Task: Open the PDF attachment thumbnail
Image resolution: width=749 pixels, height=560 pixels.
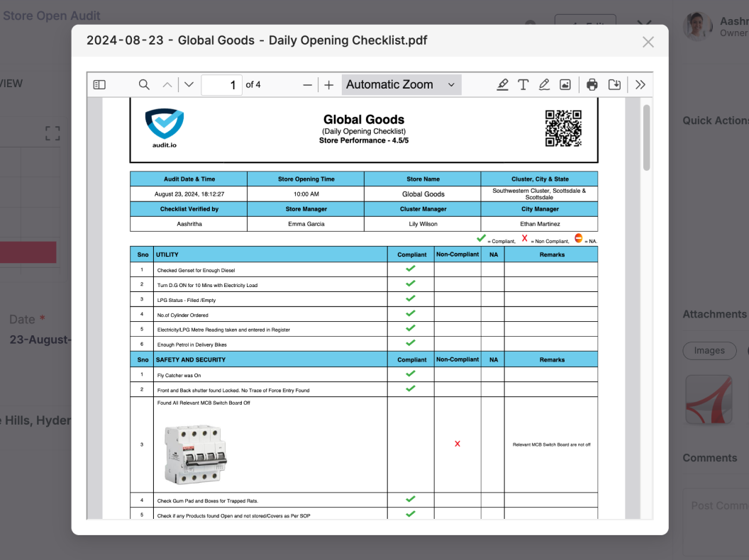Action: tap(708, 400)
